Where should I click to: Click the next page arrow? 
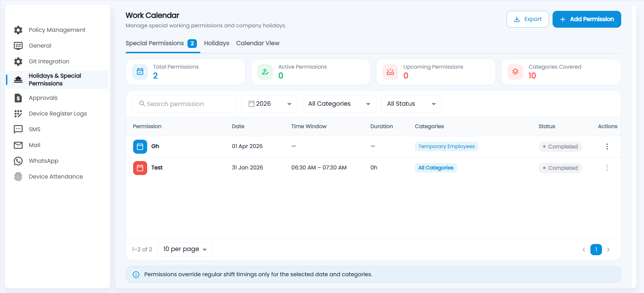(x=608, y=250)
